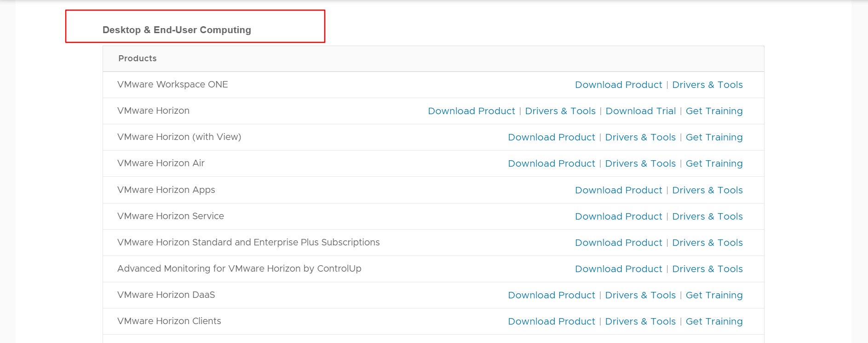Download Product for VMware Horizon Air
868x343 pixels.
point(552,163)
